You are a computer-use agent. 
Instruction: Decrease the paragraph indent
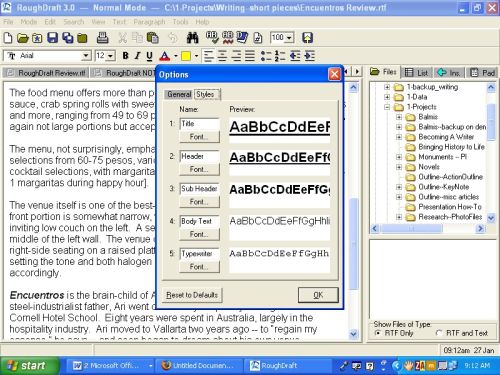295,56
